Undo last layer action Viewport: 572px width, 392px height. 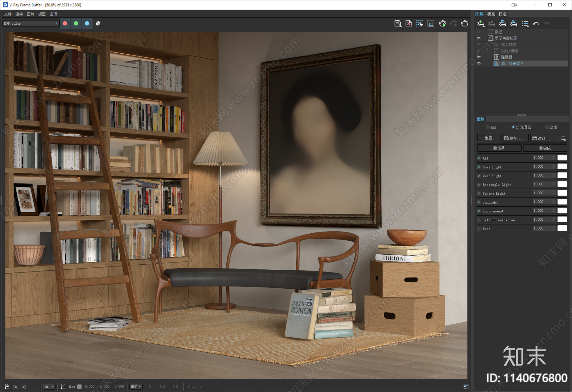[x=536, y=24]
